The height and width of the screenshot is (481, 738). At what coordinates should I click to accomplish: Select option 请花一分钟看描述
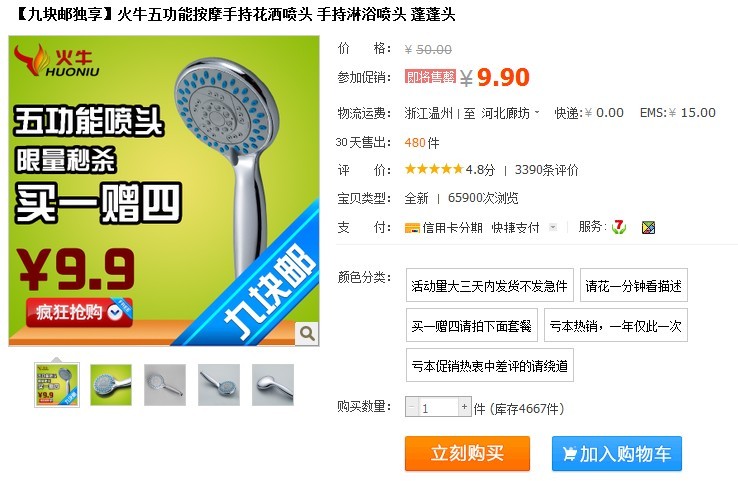point(634,285)
